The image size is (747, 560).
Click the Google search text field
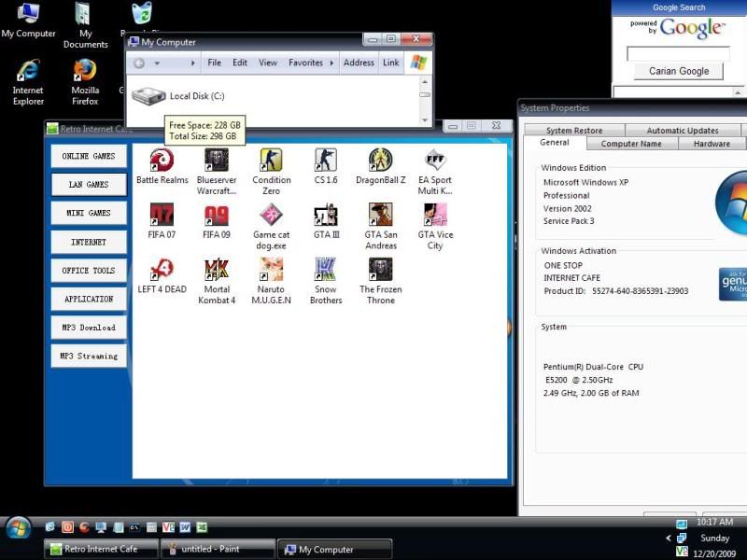(678, 54)
